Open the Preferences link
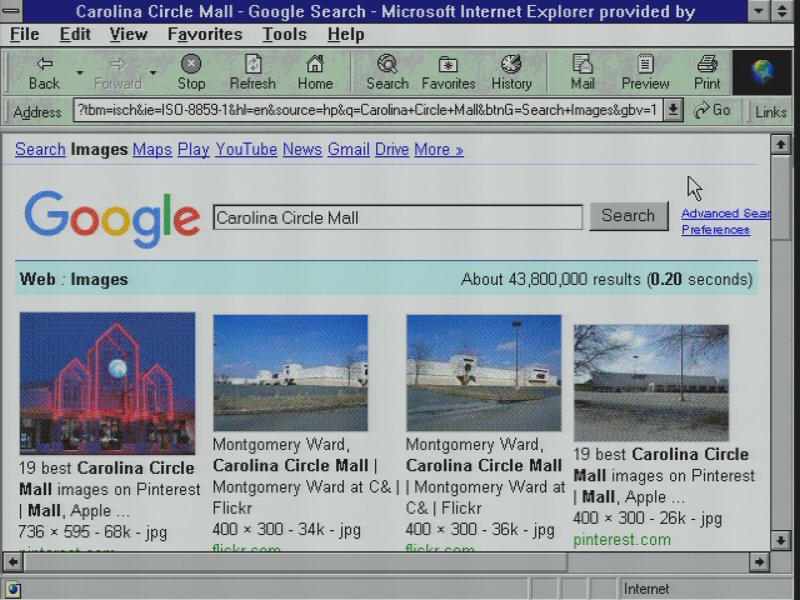 pyautogui.click(x=715, y=230)
